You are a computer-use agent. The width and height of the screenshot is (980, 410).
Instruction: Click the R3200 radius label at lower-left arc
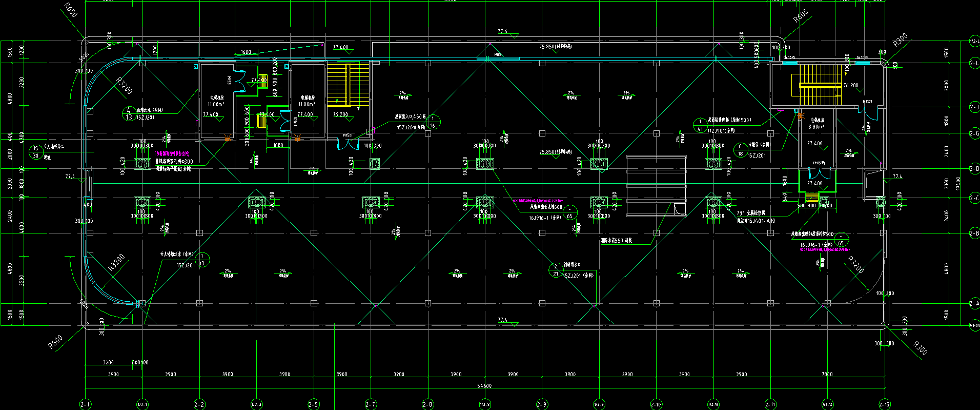116,262
